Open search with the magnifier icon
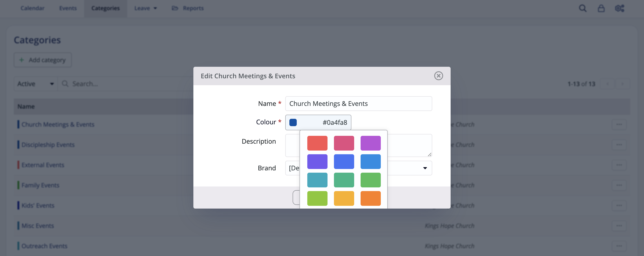 582,8
